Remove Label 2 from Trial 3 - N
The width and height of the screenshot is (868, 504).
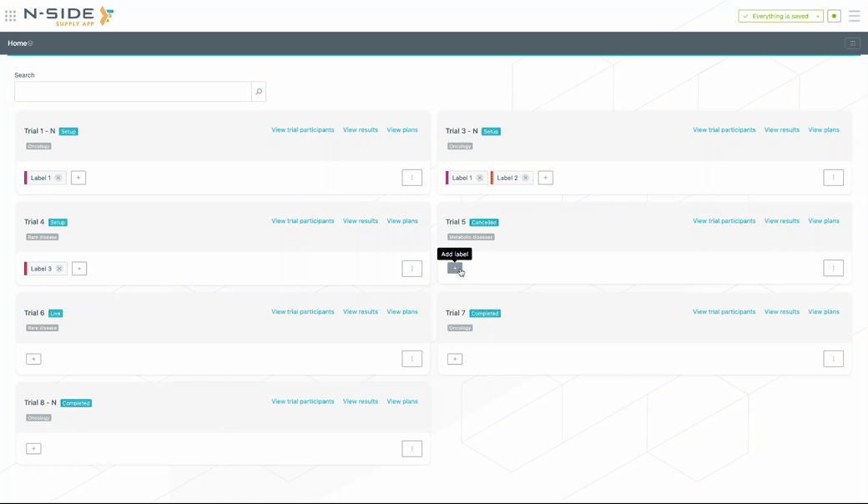[525, 178]
